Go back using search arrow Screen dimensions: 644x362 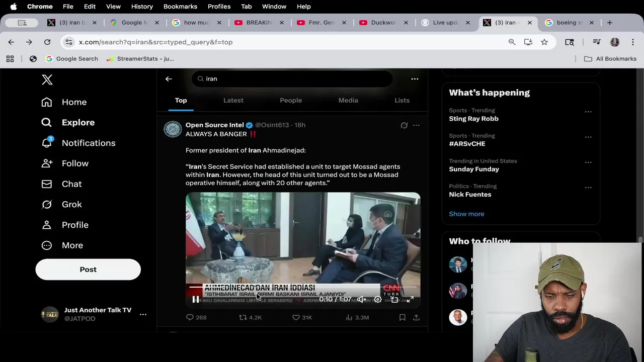coord(169,79)
